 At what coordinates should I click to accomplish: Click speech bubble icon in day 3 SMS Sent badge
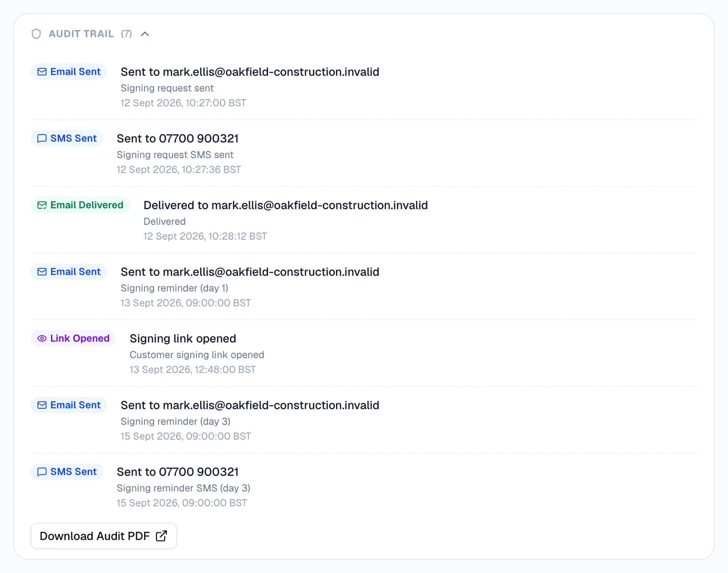point(42,472)
